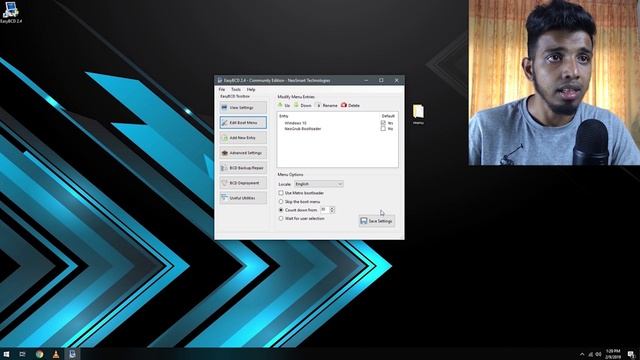Close the EasyBCD window

click(396, 80)
